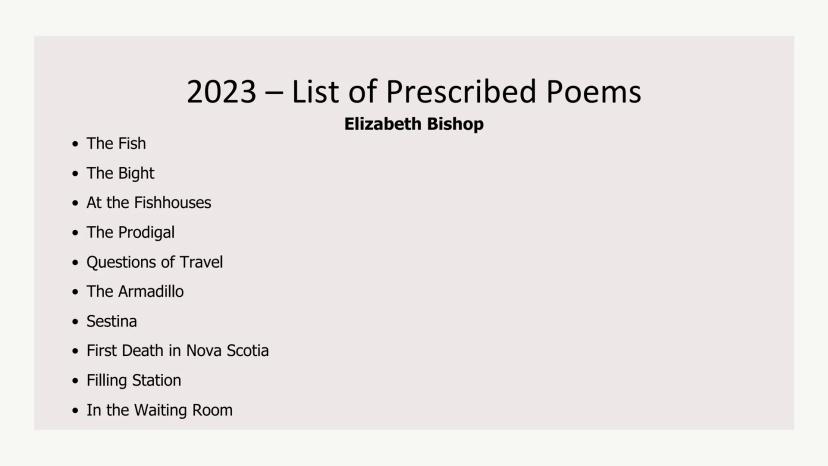Viewport: 828px width, 466px height.
Task: Click the bullet beside Filling Station
Action: [x=75, y=381]
